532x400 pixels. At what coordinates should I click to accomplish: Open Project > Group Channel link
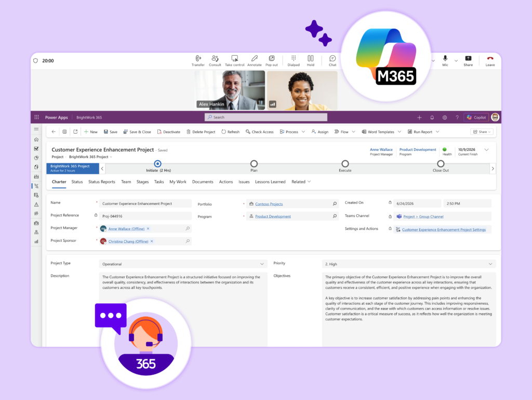(x=423, y=216)
